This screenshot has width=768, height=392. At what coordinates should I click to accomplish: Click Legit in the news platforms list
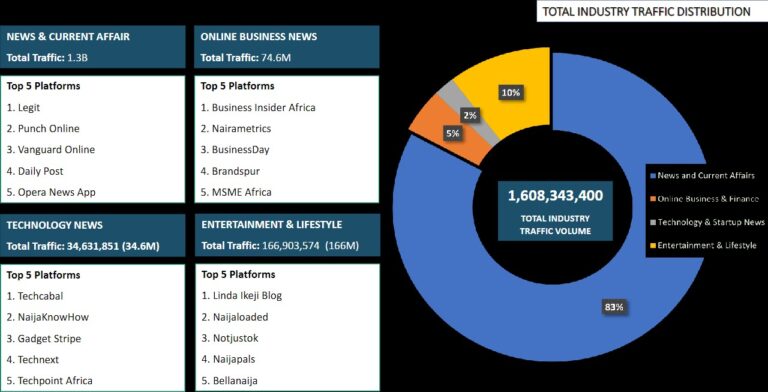tap(24, 107)
